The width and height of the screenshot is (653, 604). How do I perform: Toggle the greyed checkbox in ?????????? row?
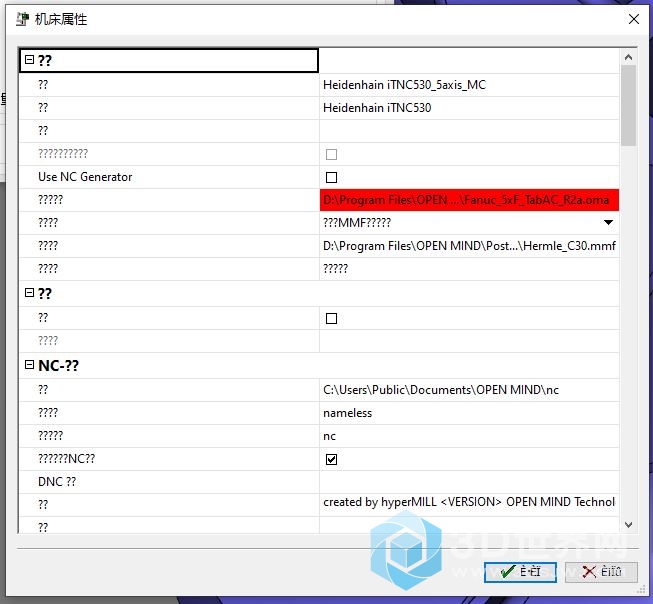point(331,155)
